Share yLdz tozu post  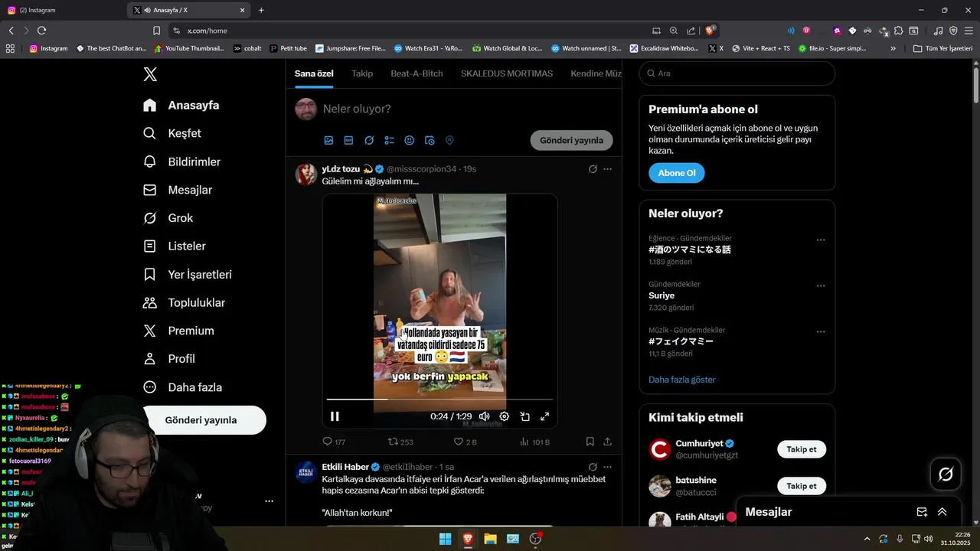coord(608,442)
